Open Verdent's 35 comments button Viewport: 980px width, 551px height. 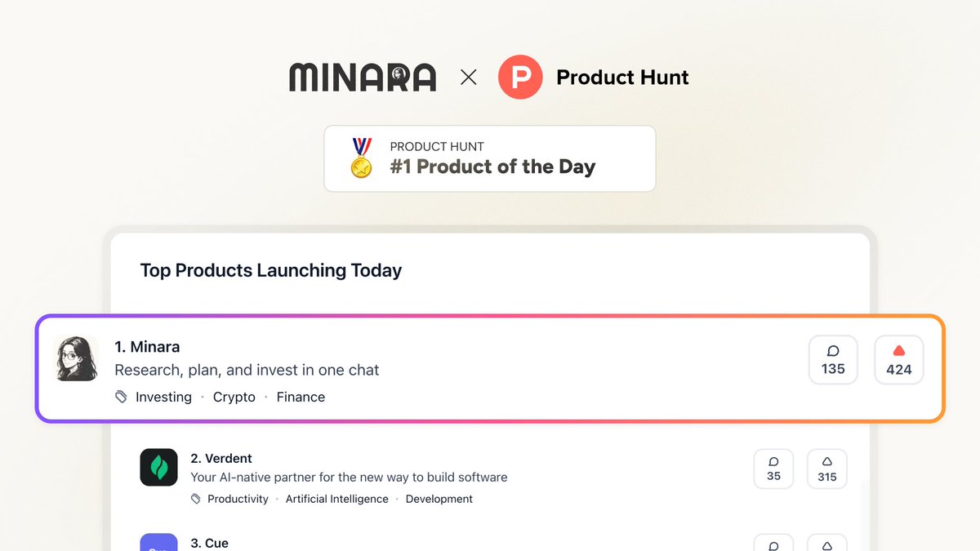773,469
